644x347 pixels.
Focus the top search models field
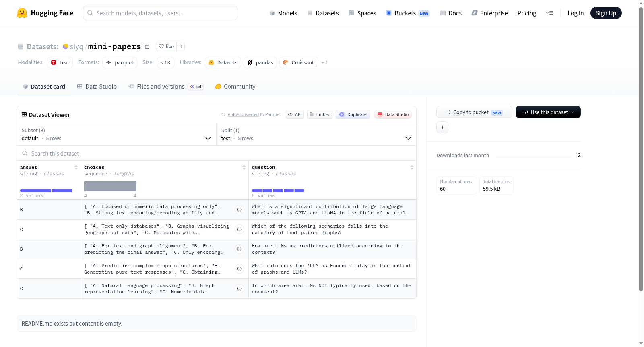pos(160,13)
